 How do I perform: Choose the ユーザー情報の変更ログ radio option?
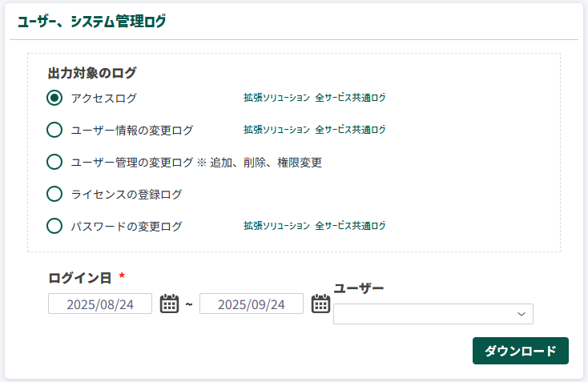tap(54, 130)
